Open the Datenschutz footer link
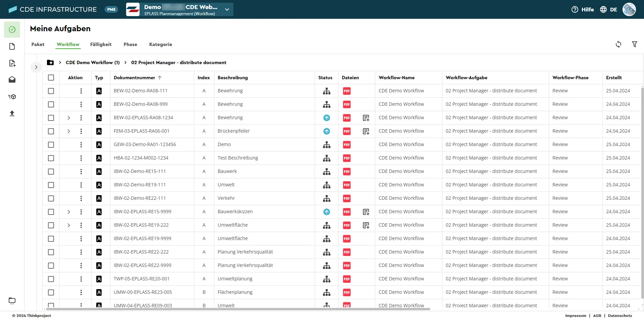 click(620, 316)
